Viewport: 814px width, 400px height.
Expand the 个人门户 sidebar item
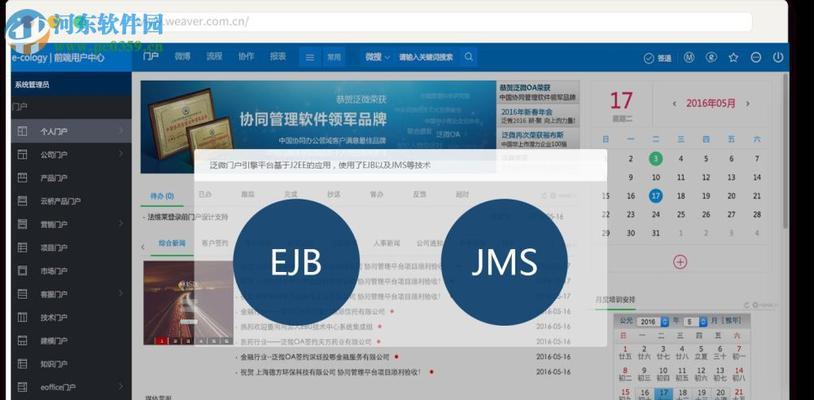coord(120,131)
